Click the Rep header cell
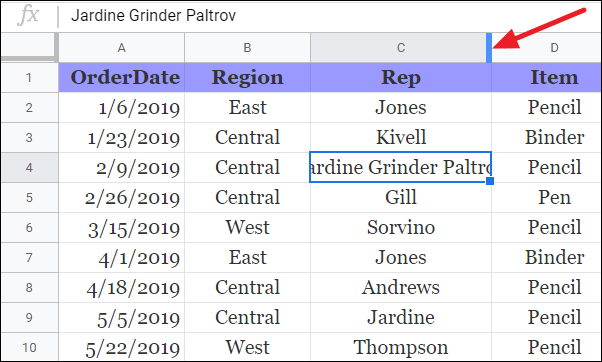The width and height of the screenshot is (602, 362). point(401,78)
